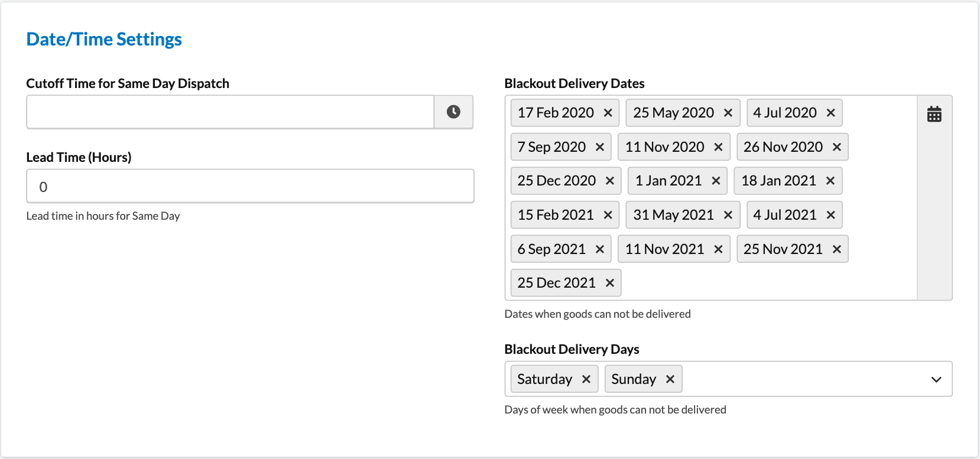This screenshot has height=459, width=980.
Task: Delete 31 May 2021 from blackout dates
Action: point(728,215)
